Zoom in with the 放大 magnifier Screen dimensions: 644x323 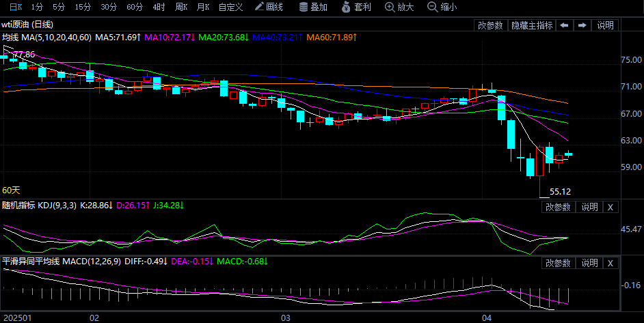(x=399, y=7)
